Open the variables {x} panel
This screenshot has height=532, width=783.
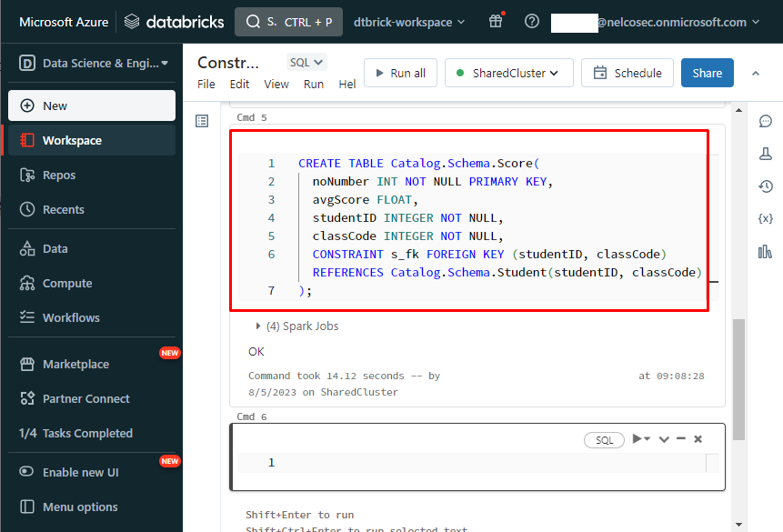765,219
